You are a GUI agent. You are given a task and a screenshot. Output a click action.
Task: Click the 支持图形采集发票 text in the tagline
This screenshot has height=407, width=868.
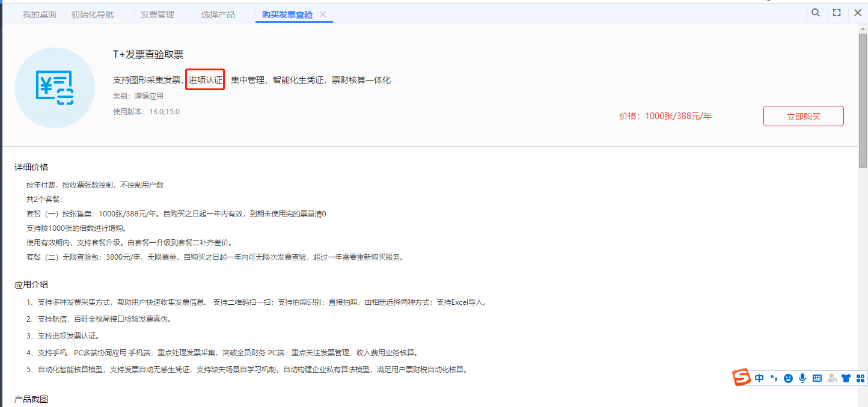click(147, 80)
